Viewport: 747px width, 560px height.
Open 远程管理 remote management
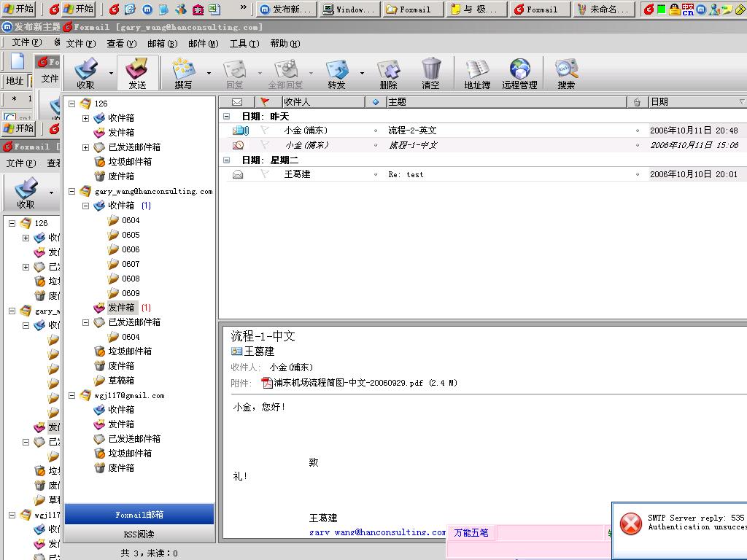(519, 72)
